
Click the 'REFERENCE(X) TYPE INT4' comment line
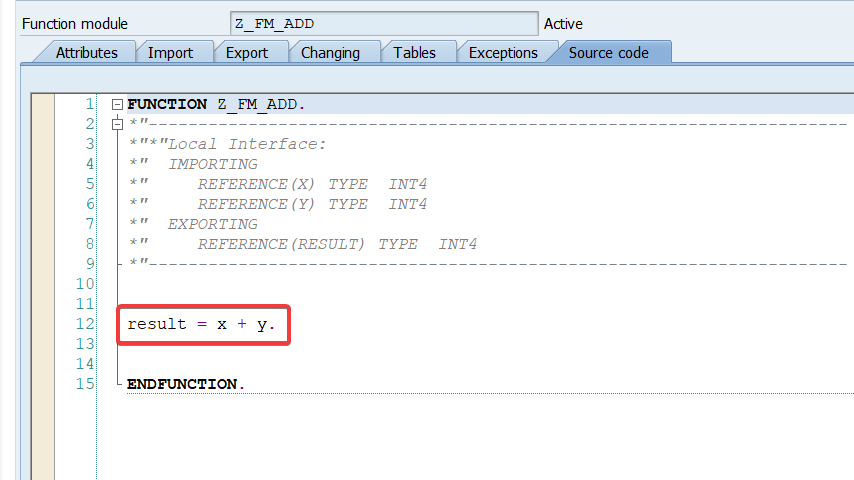pyautogui.click(x=278, y=184)
